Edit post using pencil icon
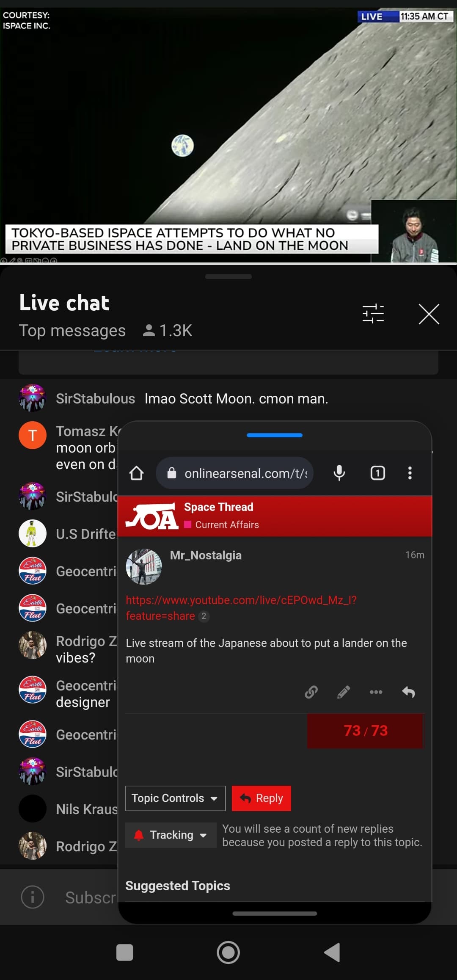Screen dimensions: 457x980 tap(343, 692)
